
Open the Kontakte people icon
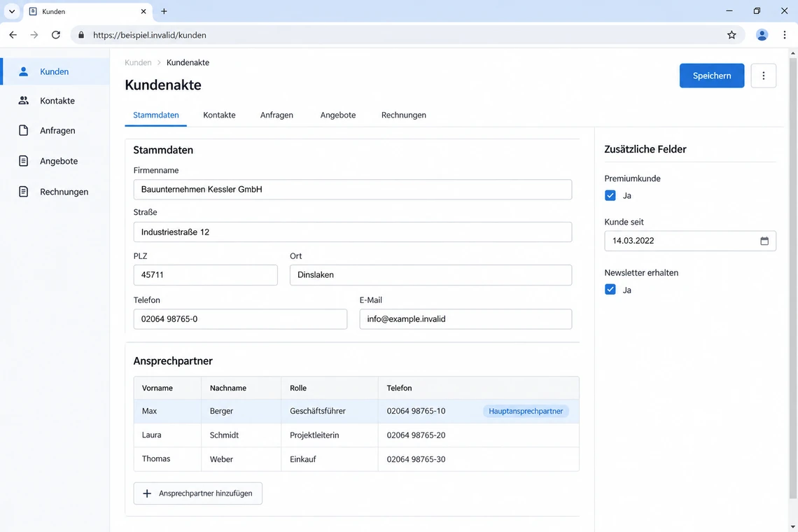(x=23, y=100)
